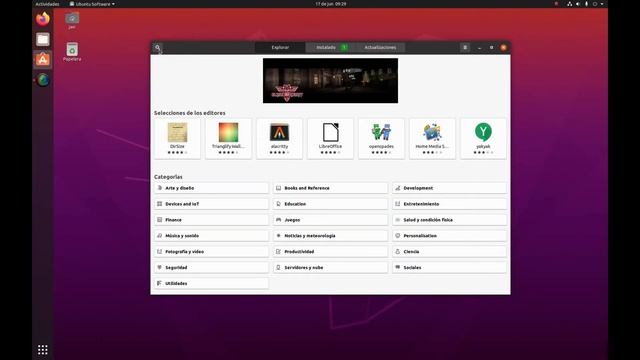Select the Finance category

click(x=211, y=220)
